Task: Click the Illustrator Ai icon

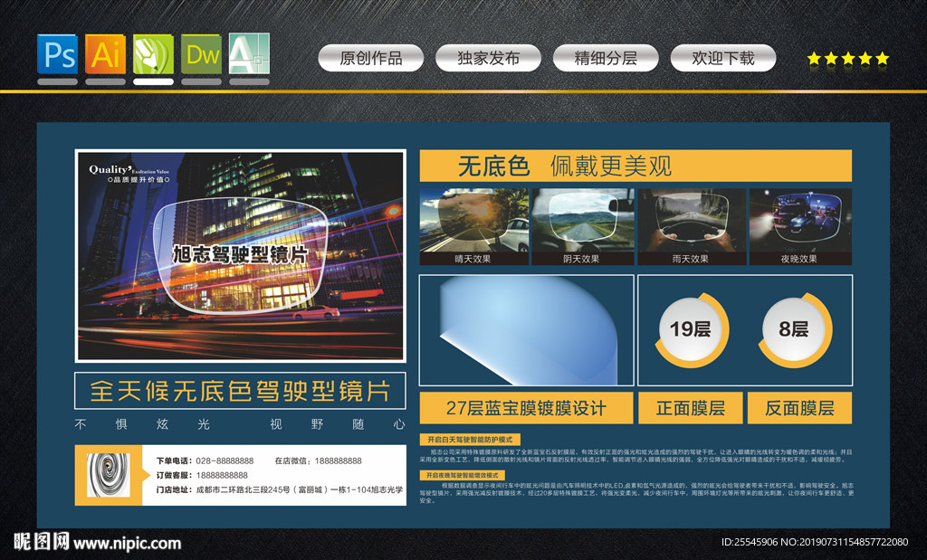Action: click(x=105, y=53)
